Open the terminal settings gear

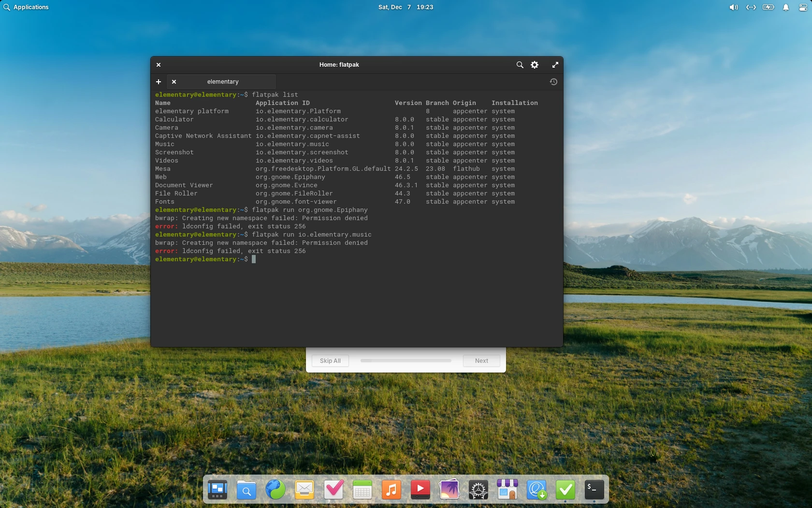(535, 65)
